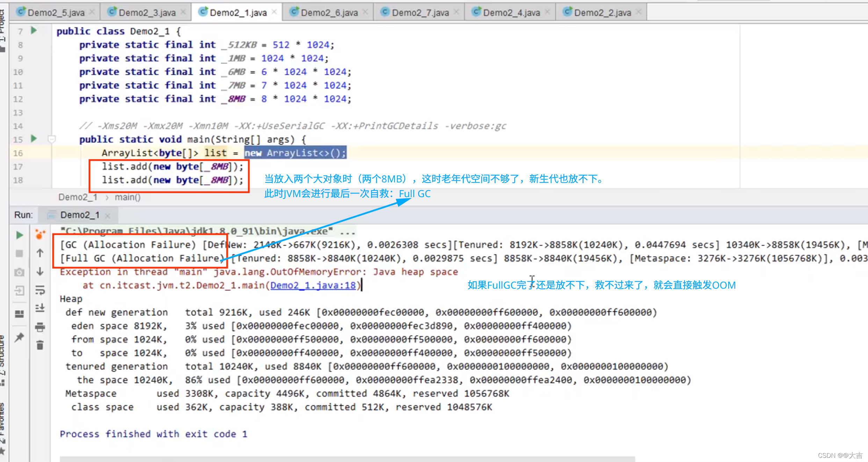Switch to the Demo2_3.java tab
868x462 pixels.
point(147,13)
